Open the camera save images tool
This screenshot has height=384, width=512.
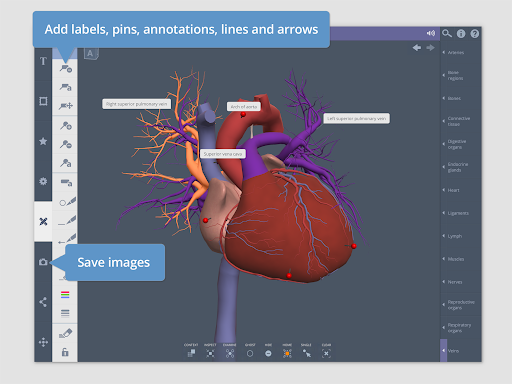(43, 262)
